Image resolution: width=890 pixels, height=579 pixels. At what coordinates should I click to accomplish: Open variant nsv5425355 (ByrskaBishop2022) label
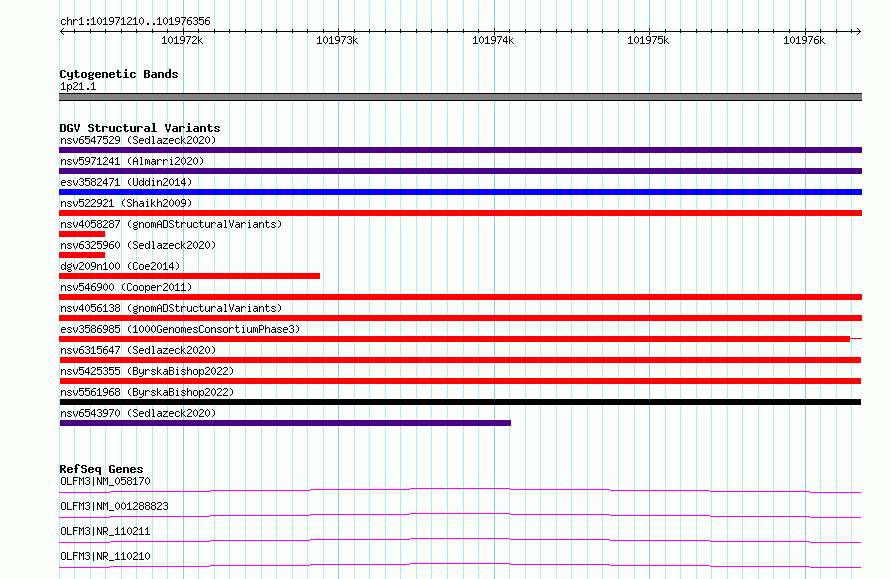[147, 371]
